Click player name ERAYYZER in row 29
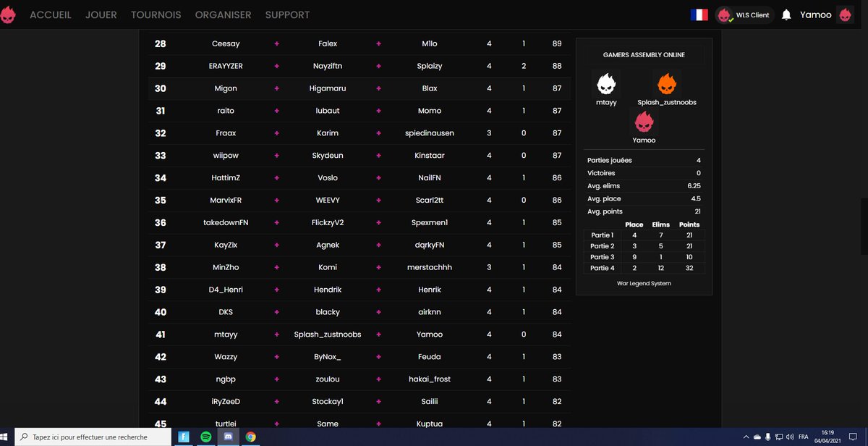The width and height of the screenshot is (868, 446). 226,66
